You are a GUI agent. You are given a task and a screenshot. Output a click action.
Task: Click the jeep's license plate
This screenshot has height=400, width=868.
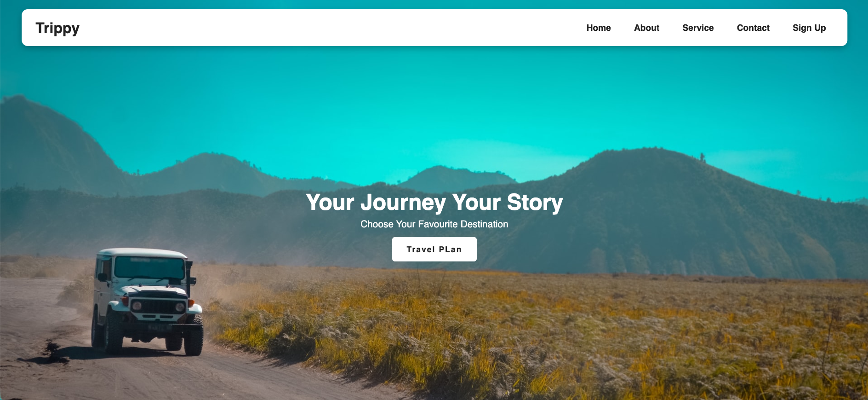pyautogui.click(x=159, y=328)
